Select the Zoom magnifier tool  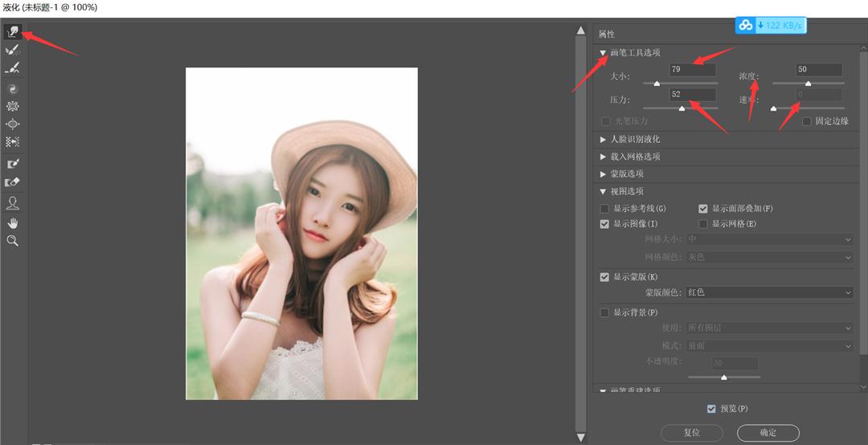12,240
